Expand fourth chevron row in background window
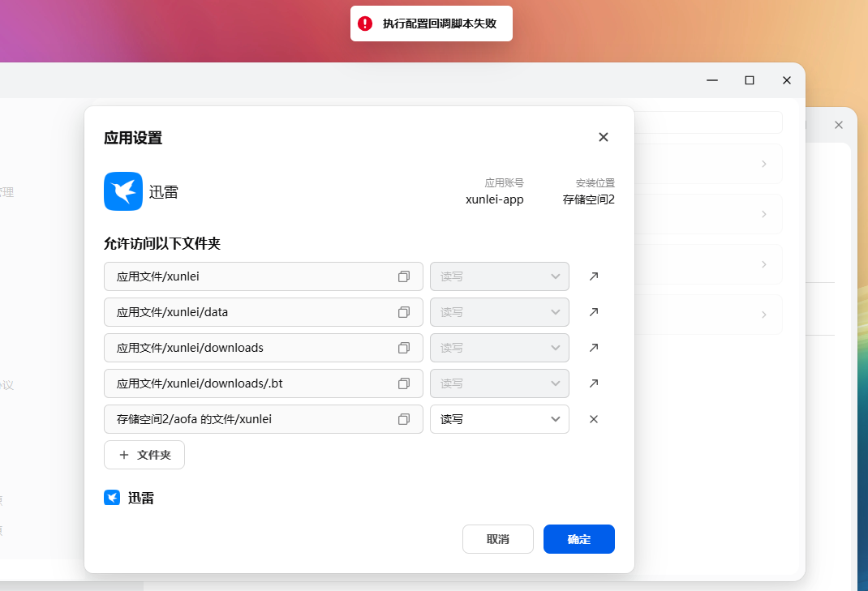Screen dimensions: 868x591 (x=764, y=315)
